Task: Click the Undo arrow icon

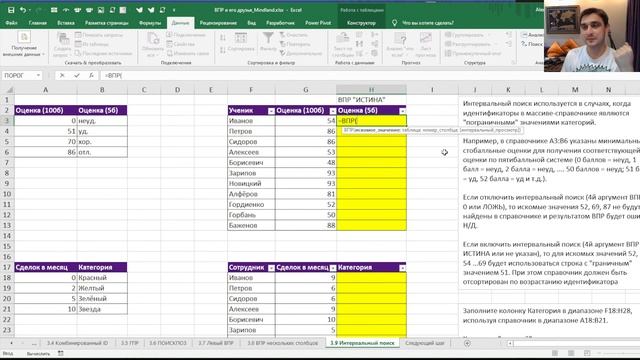Action: [23, 10]
